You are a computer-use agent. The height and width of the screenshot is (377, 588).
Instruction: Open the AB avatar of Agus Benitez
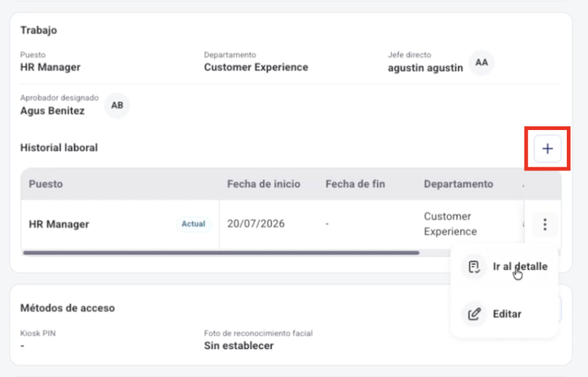click(117, 105)
